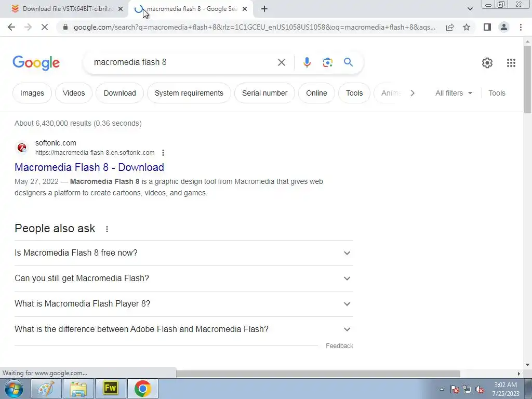The image size is (532, 399).
Task: Open Windows Explorer from the taskbar
Action: (78, 389)
